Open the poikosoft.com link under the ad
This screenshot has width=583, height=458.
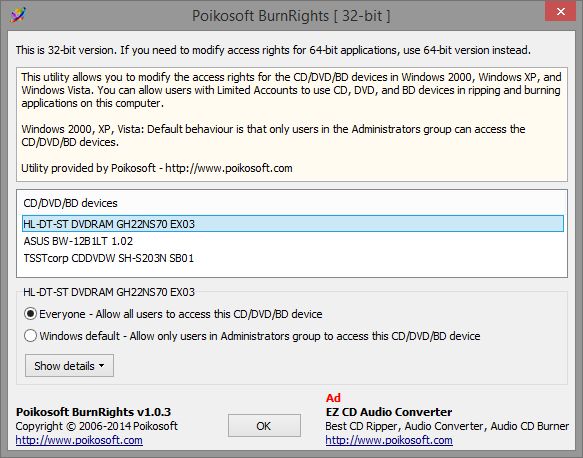click(x=389, y=440)
